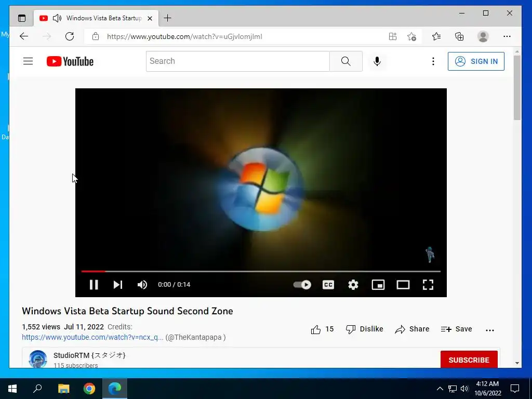Open Edge apps available icon
The image size is (532, 399).
[x=393, y=36]
